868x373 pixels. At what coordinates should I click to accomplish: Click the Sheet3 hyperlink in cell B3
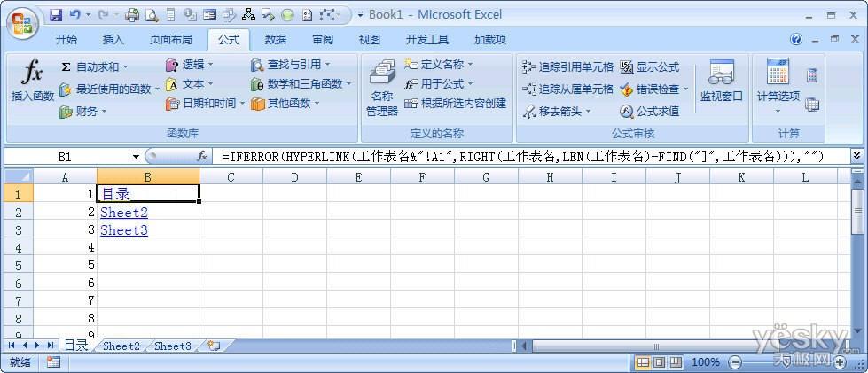tap(123, 229)
